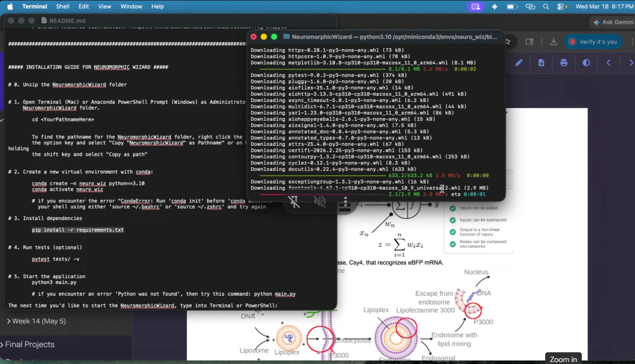Open the Window menu

pyautogui.click(x=131, y=6)
